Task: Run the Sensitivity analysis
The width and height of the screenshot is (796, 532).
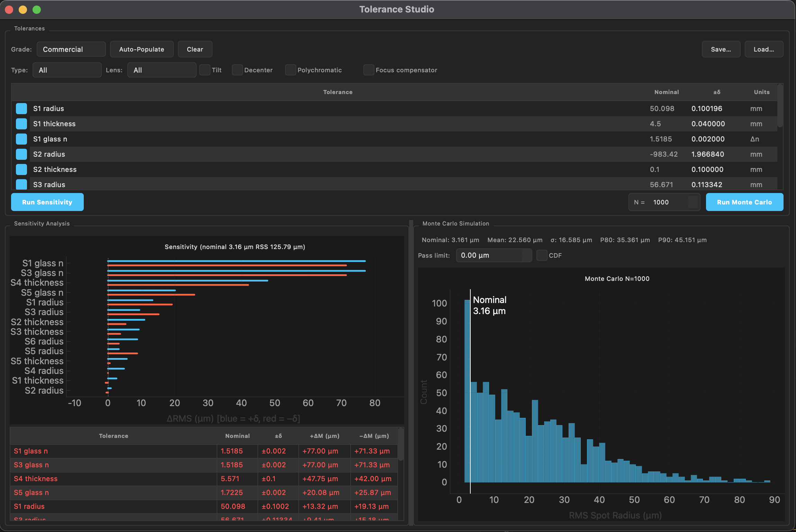Action: 47,202
